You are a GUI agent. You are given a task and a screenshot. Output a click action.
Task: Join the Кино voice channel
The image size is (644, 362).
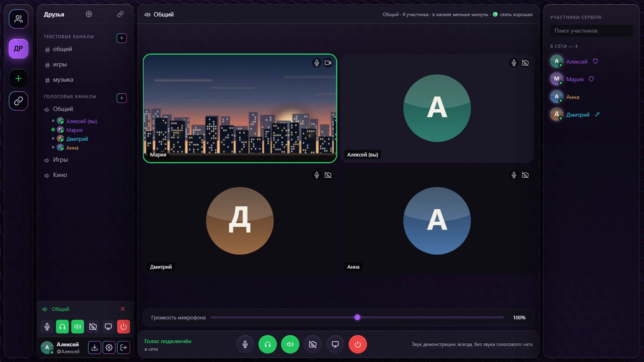pos(85,175)
